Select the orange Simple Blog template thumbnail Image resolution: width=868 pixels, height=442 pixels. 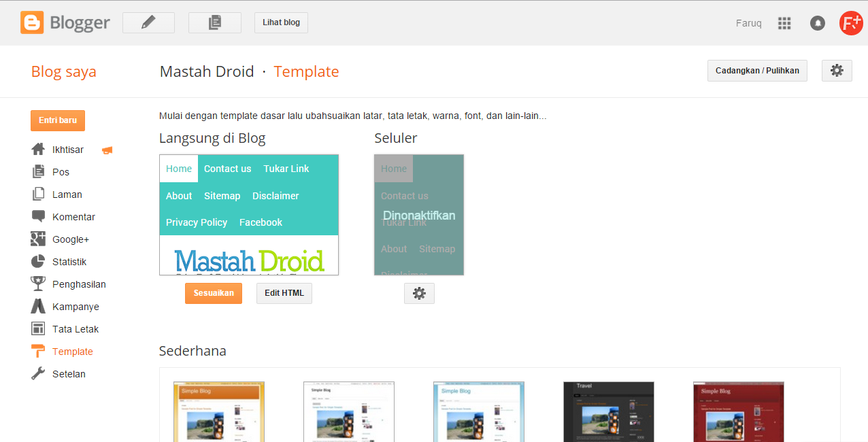point(219,411)
